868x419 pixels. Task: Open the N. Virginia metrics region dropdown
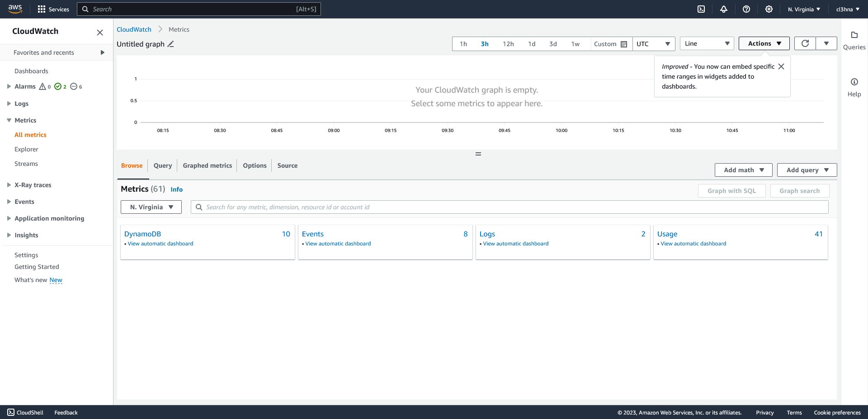click(x=151, y=207)
